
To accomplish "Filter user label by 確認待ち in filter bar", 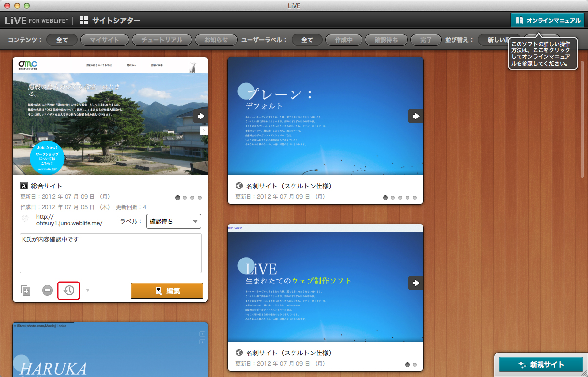I will (x=386, y=40).
